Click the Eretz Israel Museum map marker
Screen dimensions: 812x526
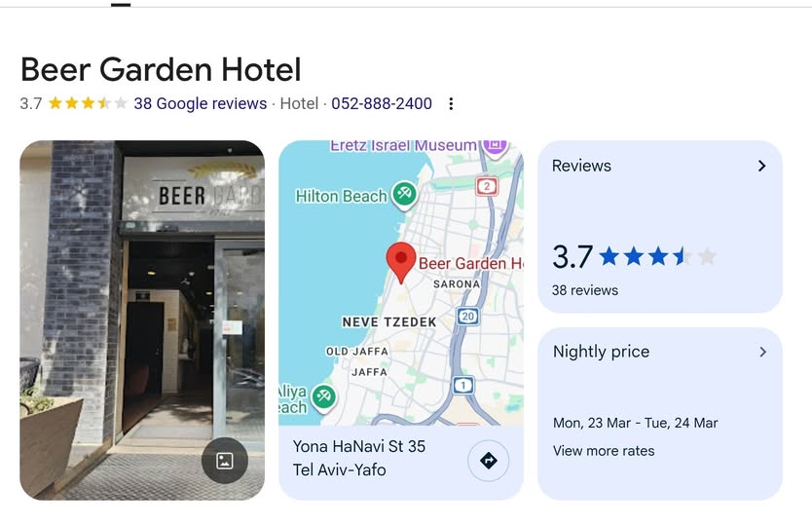point(495,146)
